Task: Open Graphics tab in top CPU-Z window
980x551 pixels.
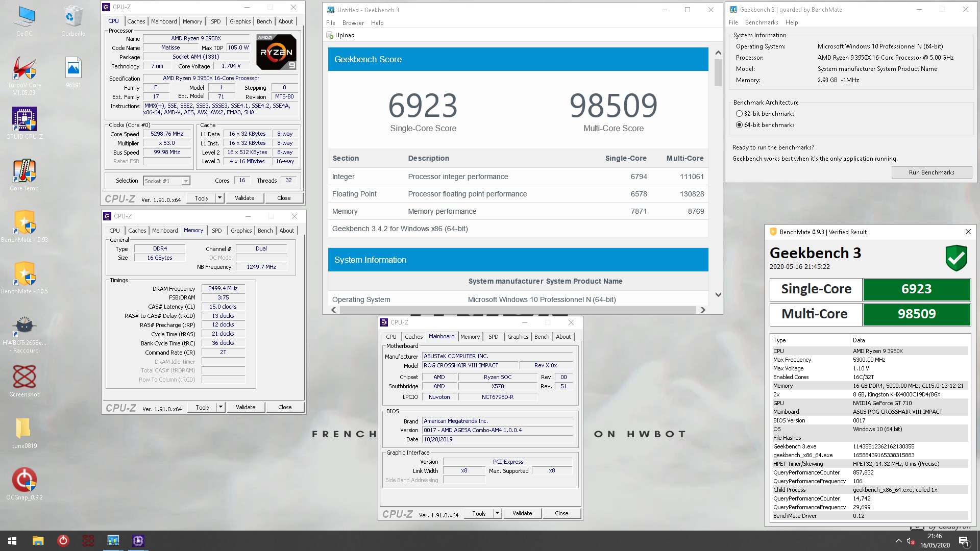Action: coord(240,21)
